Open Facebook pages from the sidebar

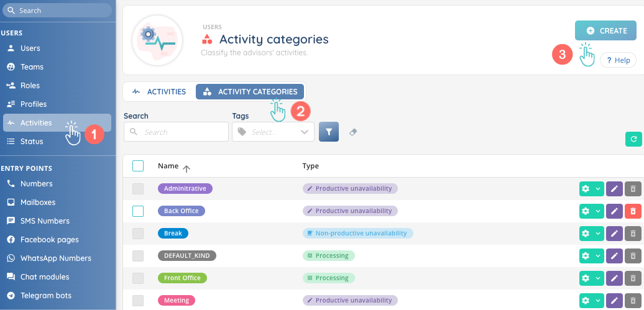click(x=50, y=240)
